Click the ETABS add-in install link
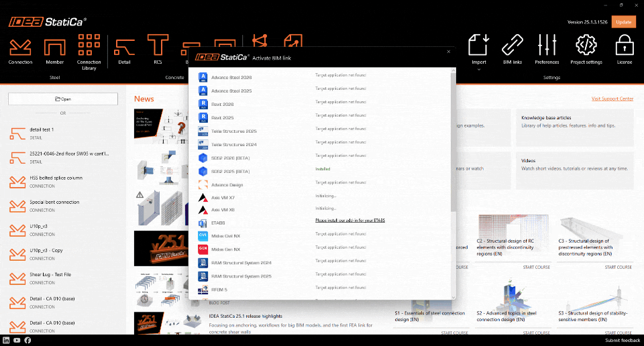Image resolution: width=644 pixels, height=346 pixels. (x=350, y=221)
